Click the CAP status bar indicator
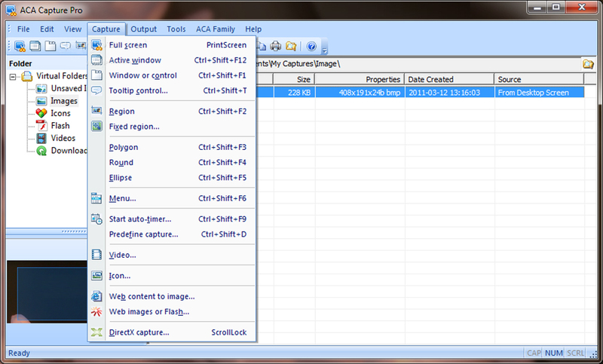 point(534,353)
